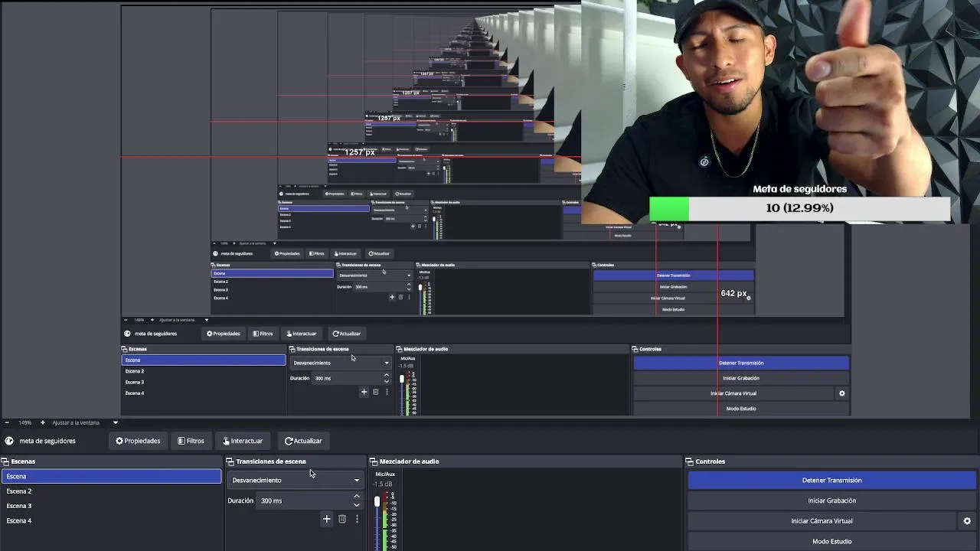Click Detener Transmisión in largest nested preview copy
Viewport: 980px width, 551px height.
[x=741, y=363]
